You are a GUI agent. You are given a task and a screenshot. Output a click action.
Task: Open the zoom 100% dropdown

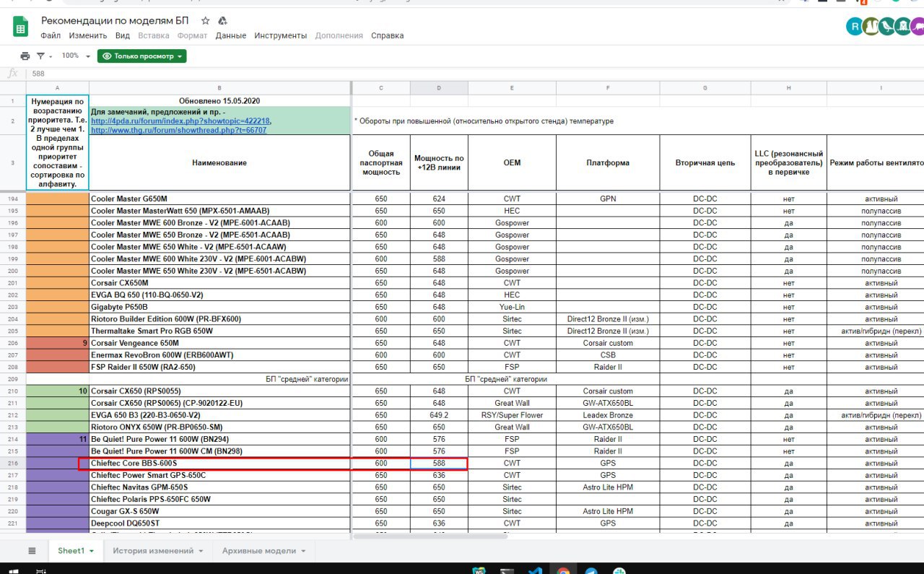[x=76, y=56]
